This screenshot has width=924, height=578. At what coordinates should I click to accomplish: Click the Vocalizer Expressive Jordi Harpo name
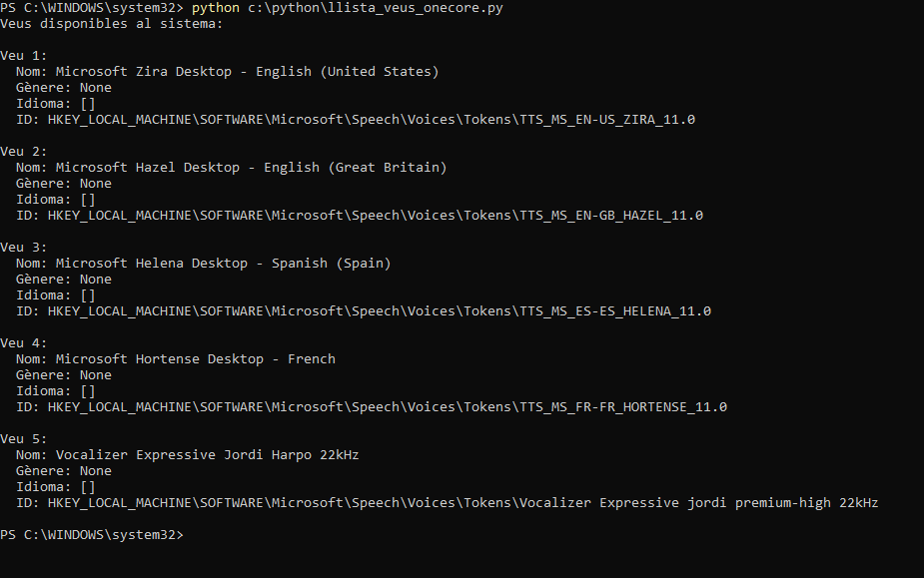pyautogui.click(x=207, y=455)
